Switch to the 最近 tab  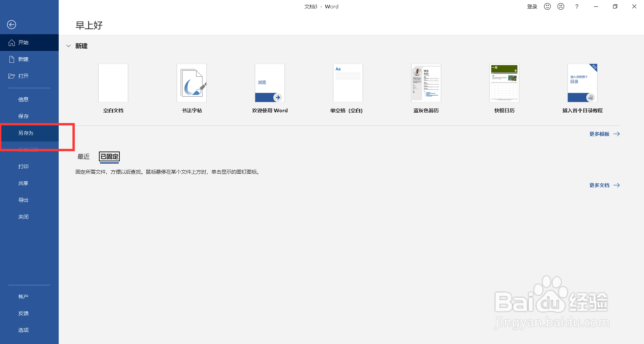point(84,157)
